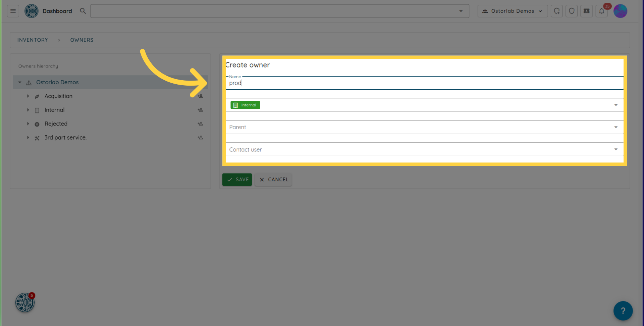
Task: Expand the Rejected tree node
Action: (x=28, y=124)
